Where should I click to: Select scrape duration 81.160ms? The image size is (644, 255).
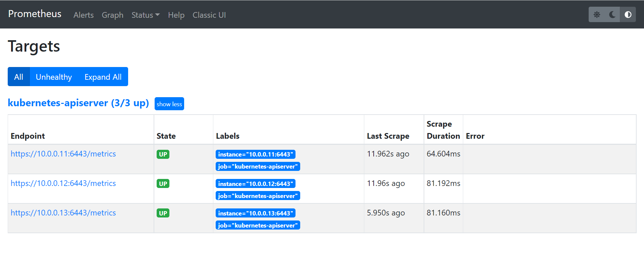443,213
